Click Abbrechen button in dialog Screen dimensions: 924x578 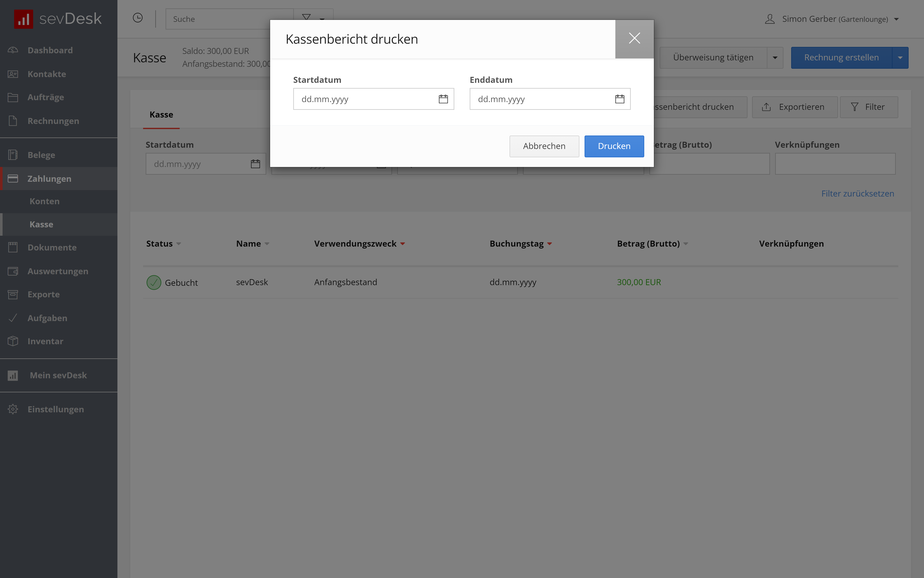tap(544, 146)
